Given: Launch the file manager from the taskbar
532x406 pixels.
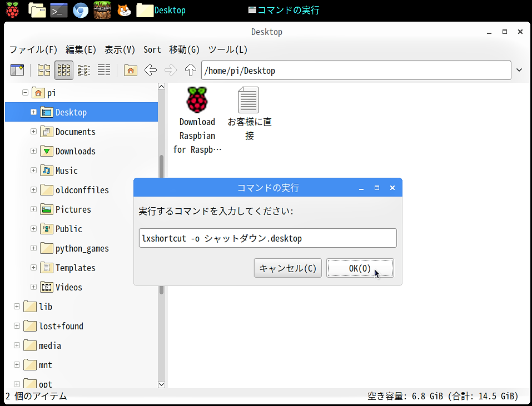Looking at the screenshot, I should 37,10.
